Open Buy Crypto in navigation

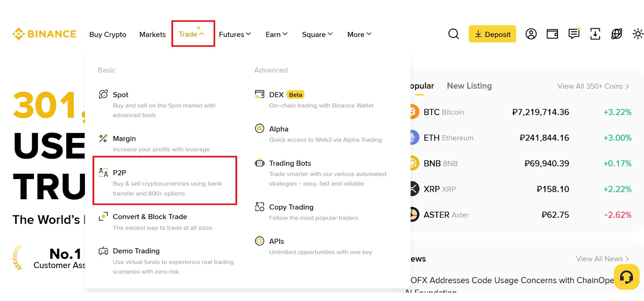(108, 35)
